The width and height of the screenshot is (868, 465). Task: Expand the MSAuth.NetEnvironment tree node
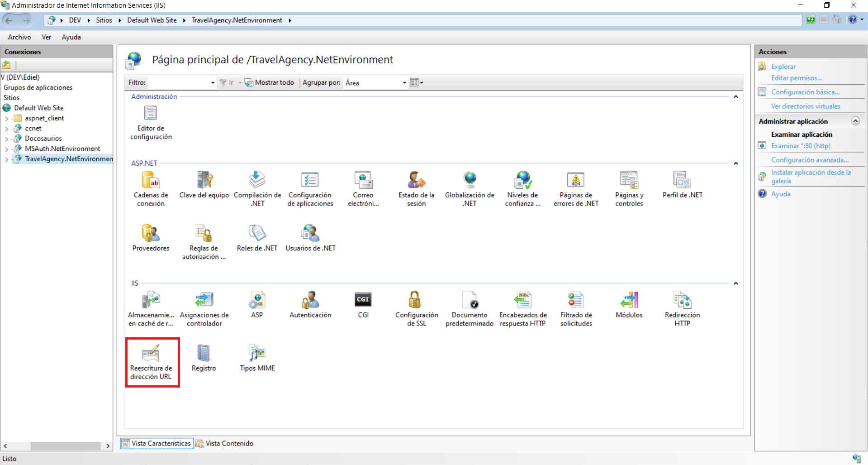point(6,149)
